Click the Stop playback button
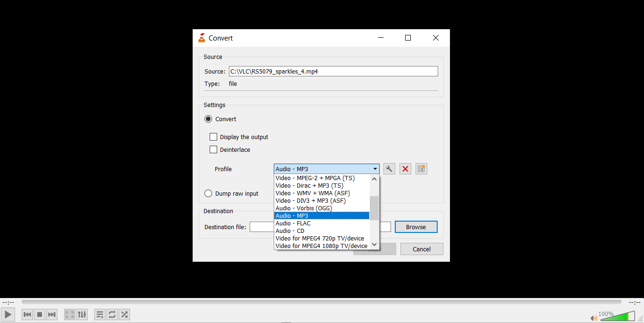 coord(40,315)
